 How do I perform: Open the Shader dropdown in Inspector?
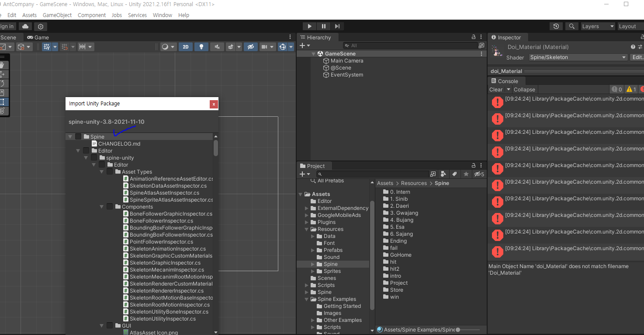(578, 57)
